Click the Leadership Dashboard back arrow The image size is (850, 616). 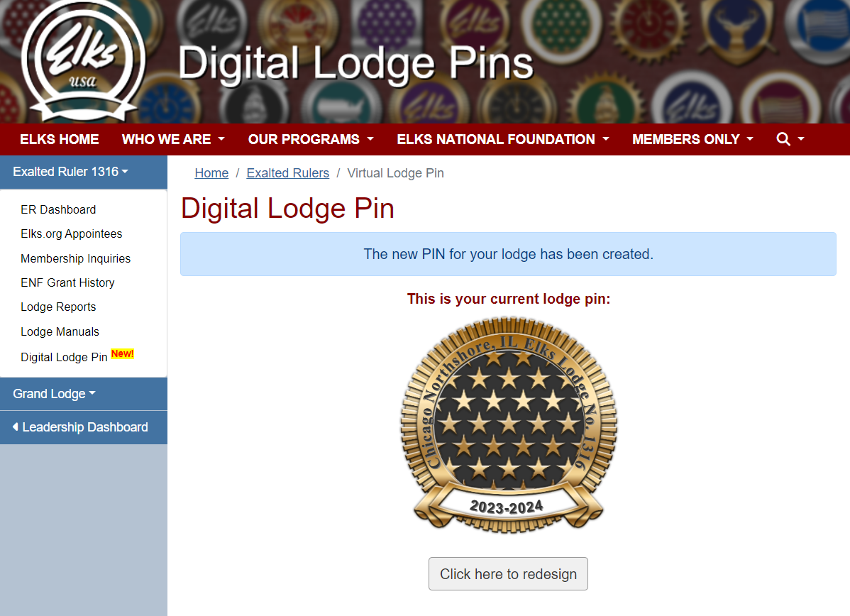click(x=15, y=427)
